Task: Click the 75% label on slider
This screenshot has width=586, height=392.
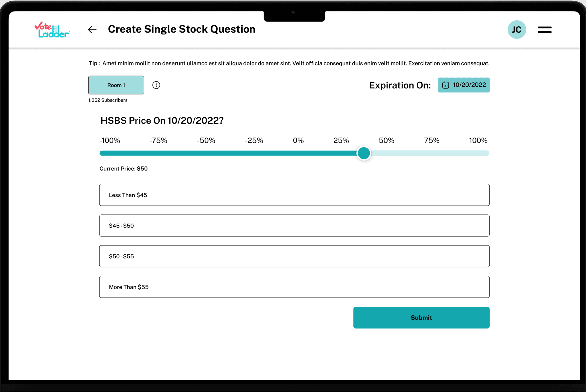Action: point(432,141)
